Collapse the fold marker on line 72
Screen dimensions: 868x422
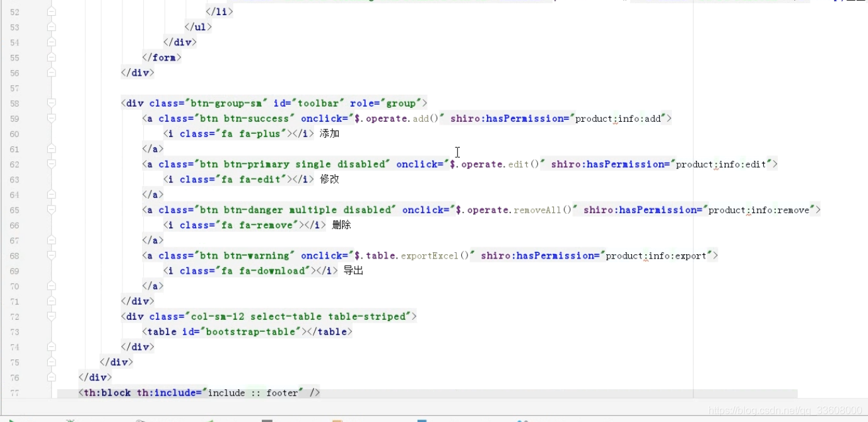click(x=52, y=316)
